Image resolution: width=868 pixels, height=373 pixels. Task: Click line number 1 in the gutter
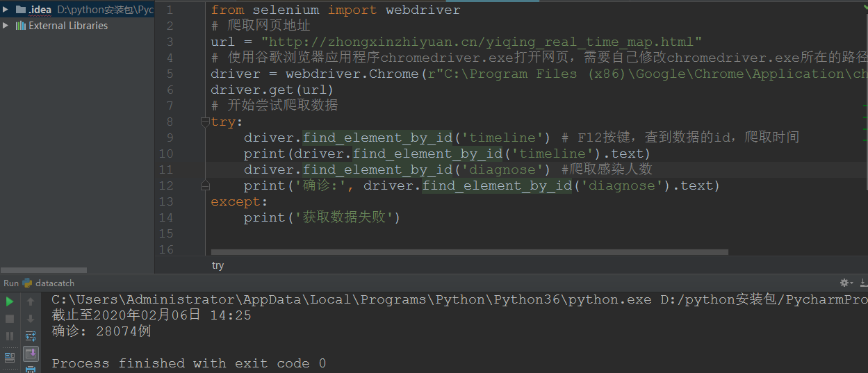pos(170,10)
